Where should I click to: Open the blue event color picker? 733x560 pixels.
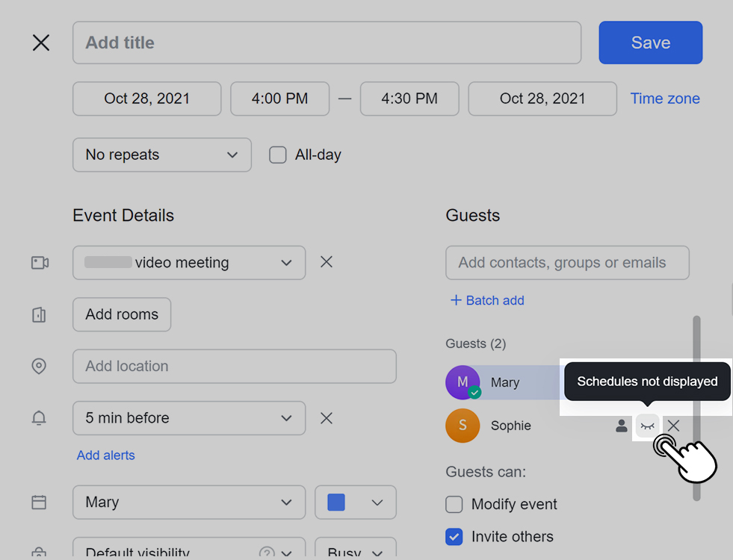356,503
